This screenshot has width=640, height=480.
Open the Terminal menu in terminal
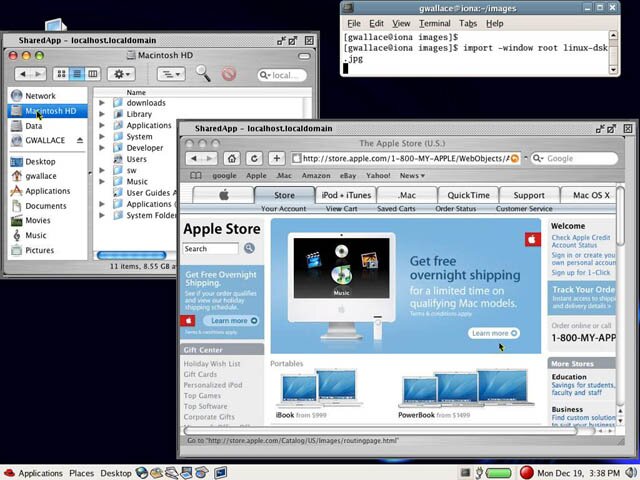[435, 24]
